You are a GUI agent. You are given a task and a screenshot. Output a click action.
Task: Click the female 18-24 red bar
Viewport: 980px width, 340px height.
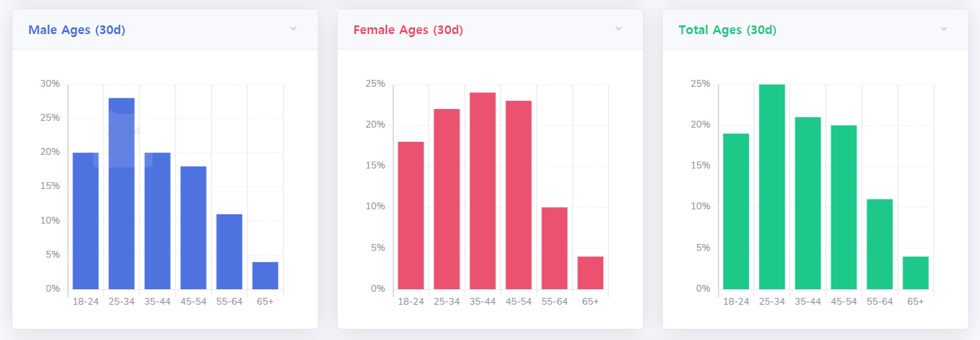point(411,216)
